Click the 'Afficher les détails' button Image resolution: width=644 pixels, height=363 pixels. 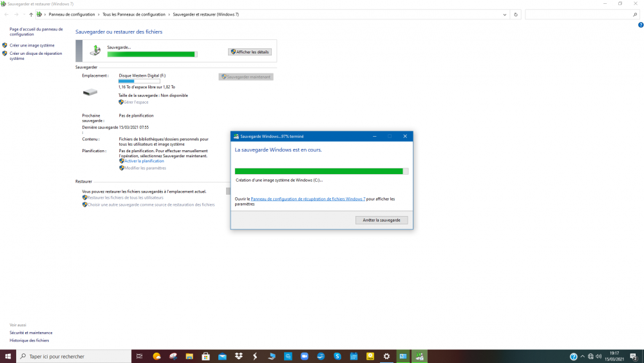[x=250, y=52]
